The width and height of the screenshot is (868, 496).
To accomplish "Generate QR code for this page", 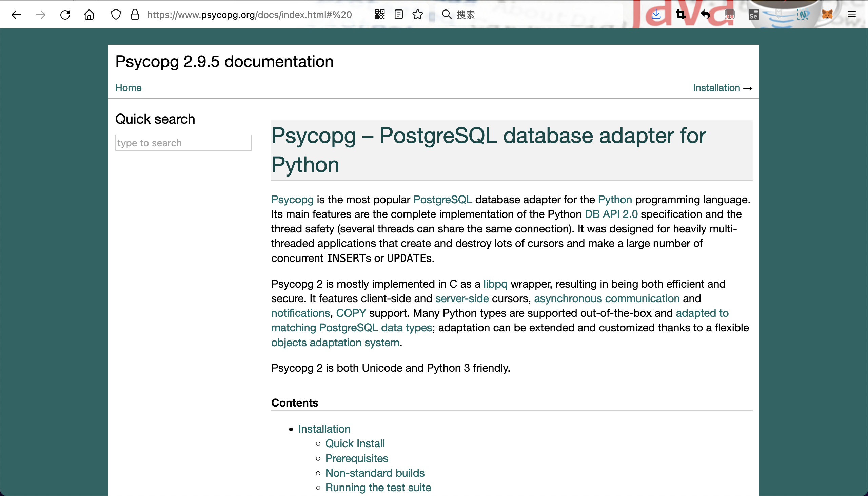I will click(379, 15).
